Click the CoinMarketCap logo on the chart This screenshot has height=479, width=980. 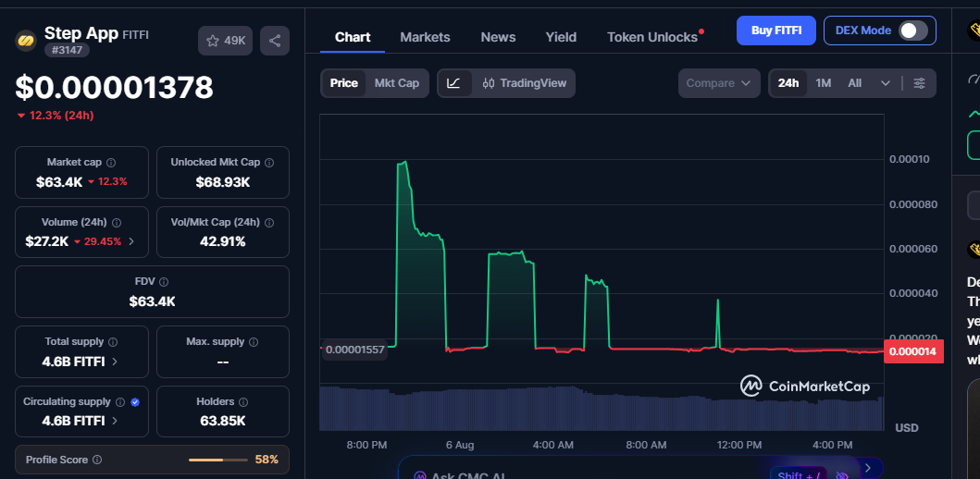[x=805, y=386]
